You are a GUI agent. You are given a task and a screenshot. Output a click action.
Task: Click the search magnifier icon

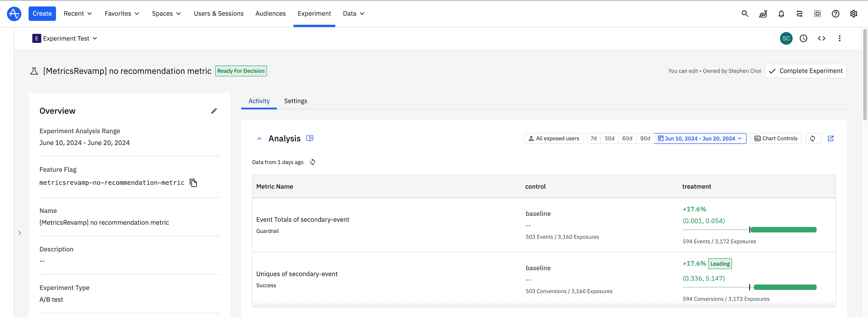point(745,13)
